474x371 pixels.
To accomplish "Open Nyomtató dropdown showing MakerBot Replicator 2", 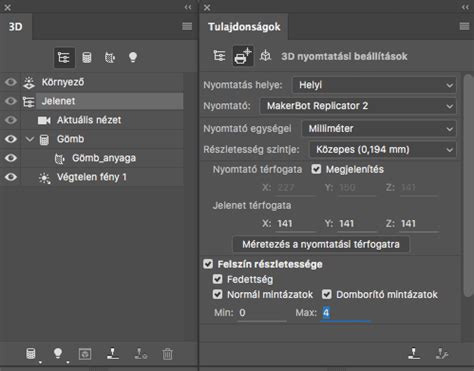I will click(358, 106).
